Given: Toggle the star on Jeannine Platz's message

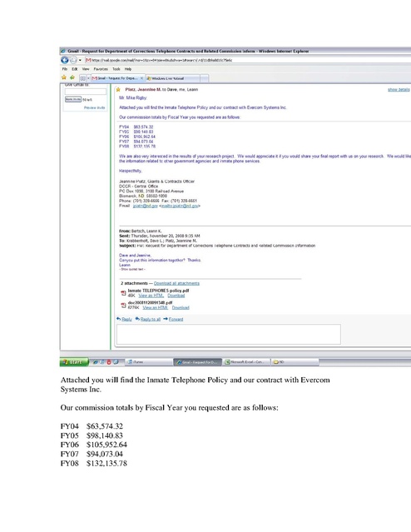Looking at the screenshot, I should [118, 90].
